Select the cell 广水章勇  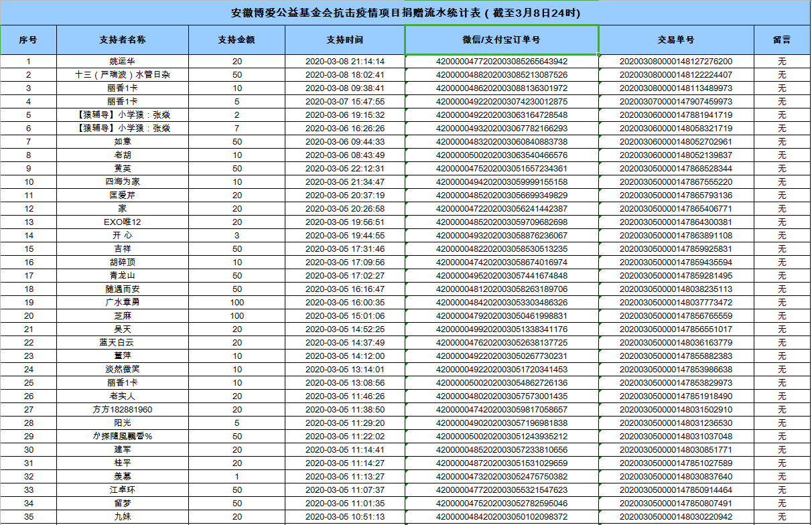click(123, 303)
